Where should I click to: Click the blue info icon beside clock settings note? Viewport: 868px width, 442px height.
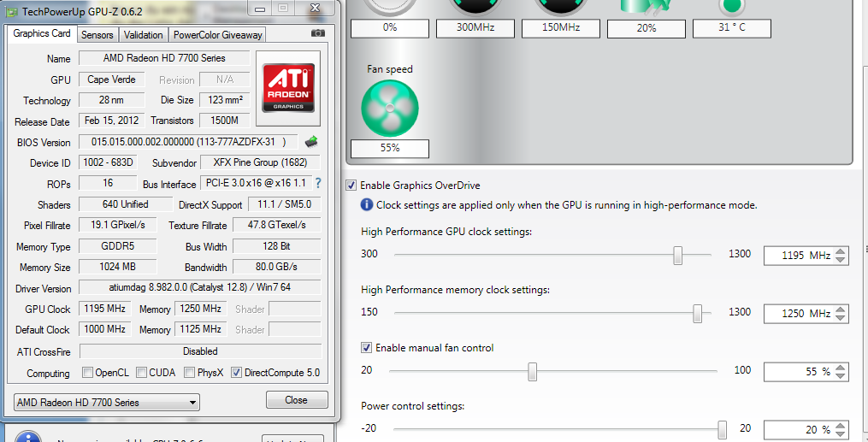point(366,204)
